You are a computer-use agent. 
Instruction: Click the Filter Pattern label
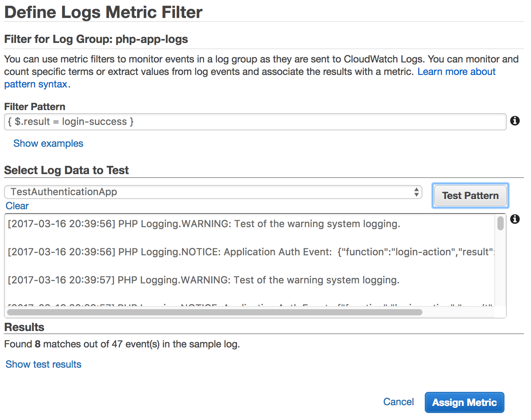pos(35,107)
